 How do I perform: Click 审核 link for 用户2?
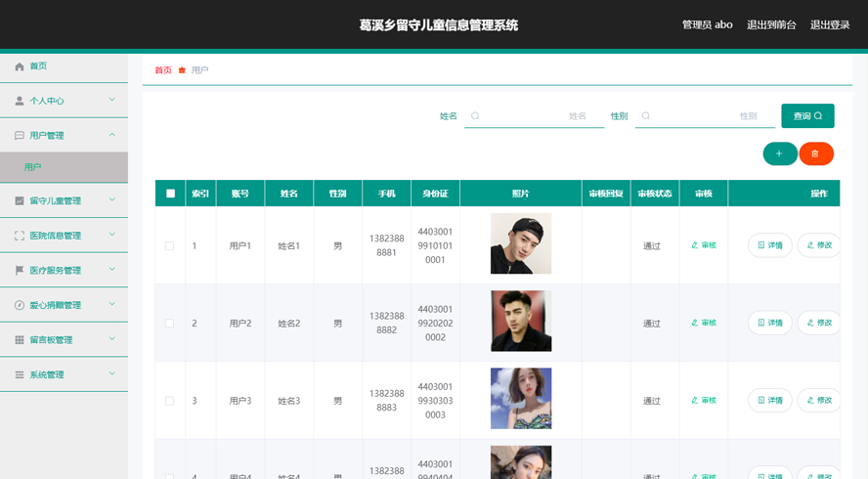click(x=704, y=323)
